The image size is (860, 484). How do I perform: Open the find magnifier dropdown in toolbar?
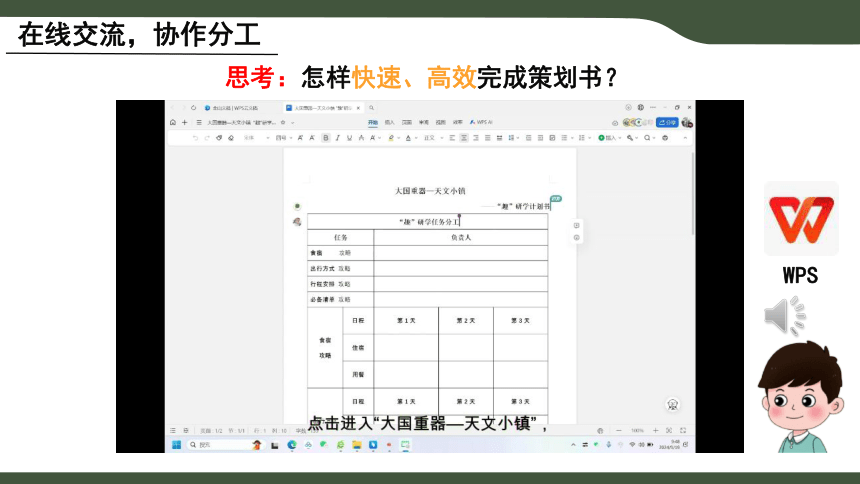(650, 138)
